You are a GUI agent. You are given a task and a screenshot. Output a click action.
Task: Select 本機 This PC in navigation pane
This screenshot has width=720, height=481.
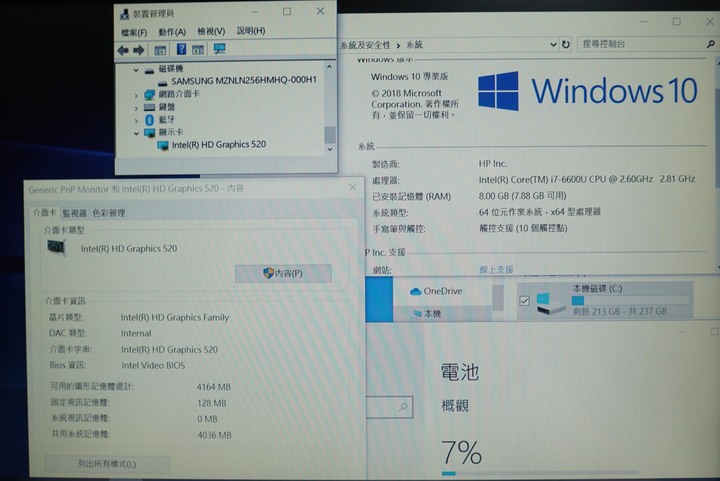point(432,314)
